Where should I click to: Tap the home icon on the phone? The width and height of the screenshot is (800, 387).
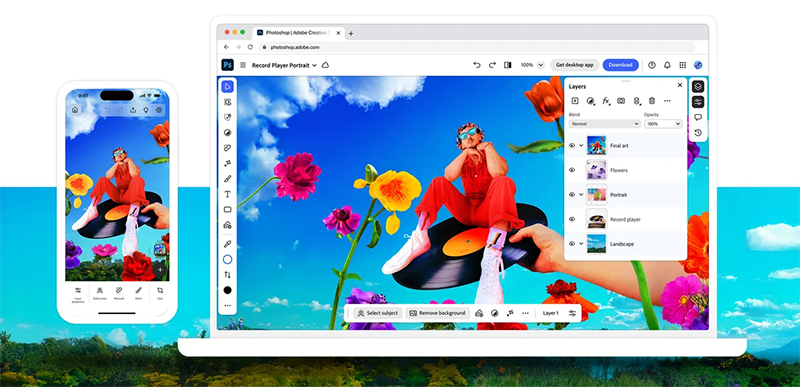point(75,110)
